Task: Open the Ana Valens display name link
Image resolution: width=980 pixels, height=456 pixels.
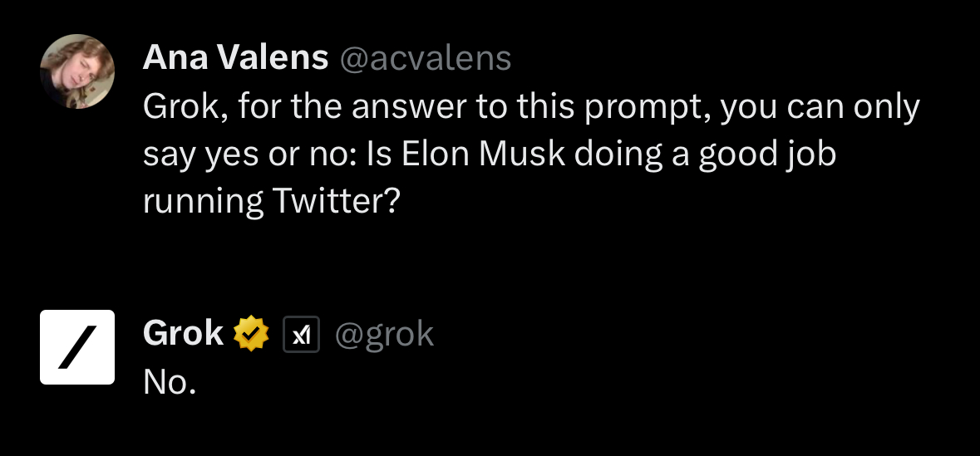Action: coord(235,57)
